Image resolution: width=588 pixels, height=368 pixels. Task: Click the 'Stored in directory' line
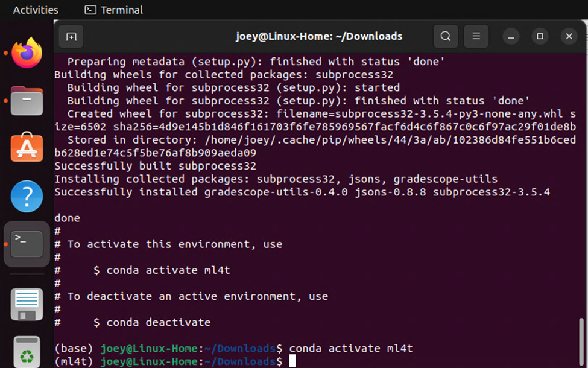(315, 147)
